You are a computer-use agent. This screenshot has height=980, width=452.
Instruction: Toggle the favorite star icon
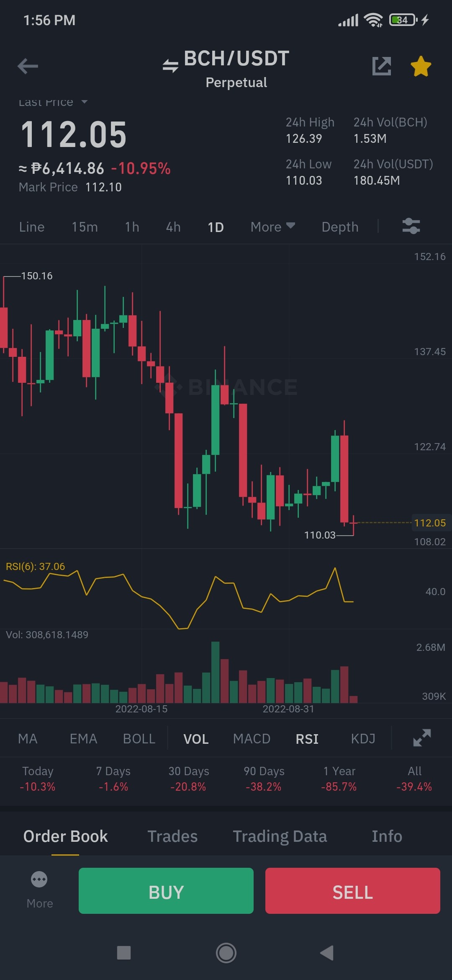[421, 66]
